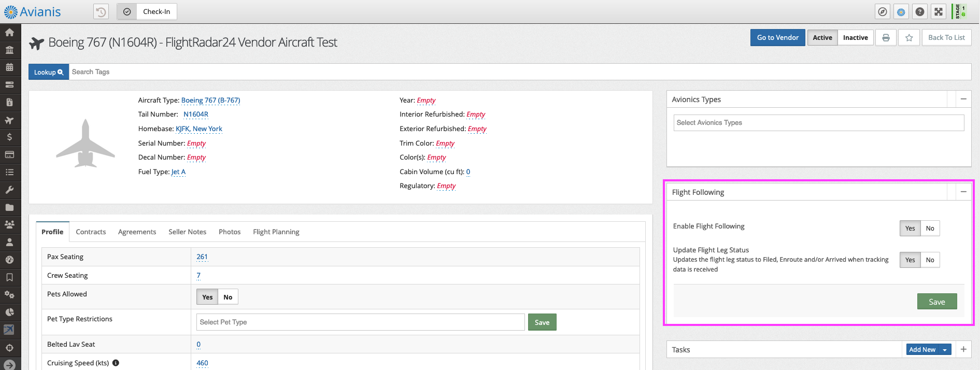Collapse the Avionics Types panel
The height and width of the screenshot is (370, 980).
963,99
